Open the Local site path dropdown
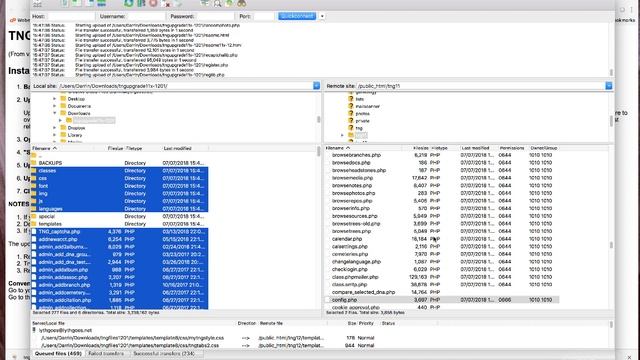Viewport: 640px width, 360px height. tap(316, 86)
